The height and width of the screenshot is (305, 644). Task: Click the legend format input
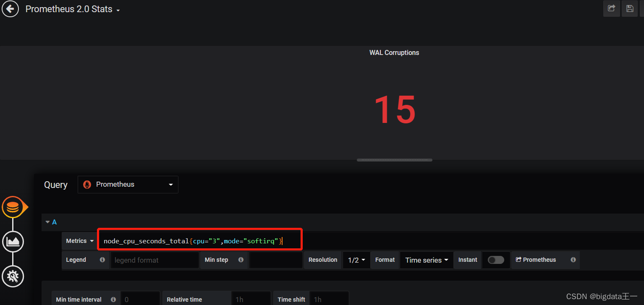[154, 260]
